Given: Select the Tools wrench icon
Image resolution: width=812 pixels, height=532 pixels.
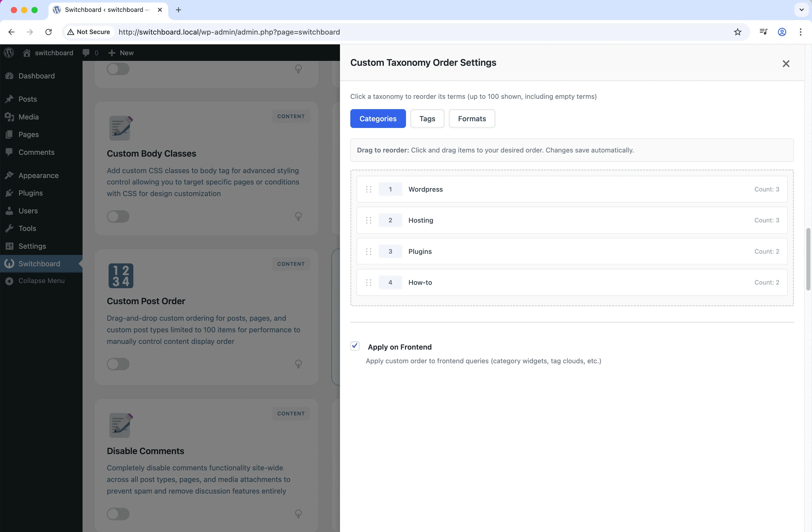Looking at the screenshot, I should [10, 228].
